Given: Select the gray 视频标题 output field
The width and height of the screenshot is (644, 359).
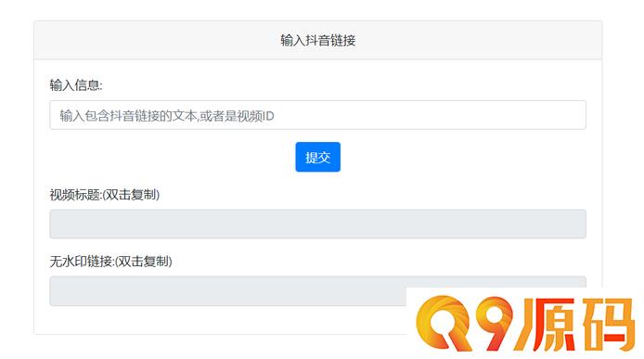Looking at the screenshot, I should (317, 224).
